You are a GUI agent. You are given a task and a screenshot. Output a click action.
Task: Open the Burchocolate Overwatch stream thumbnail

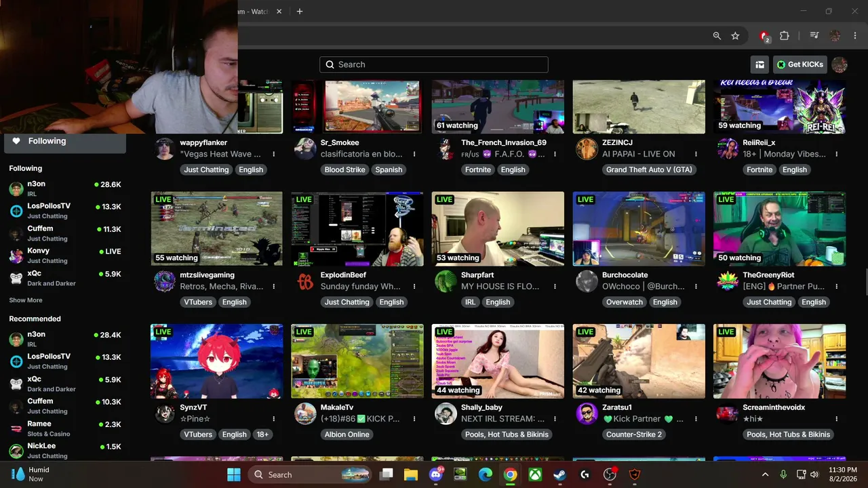click(639, 228)
